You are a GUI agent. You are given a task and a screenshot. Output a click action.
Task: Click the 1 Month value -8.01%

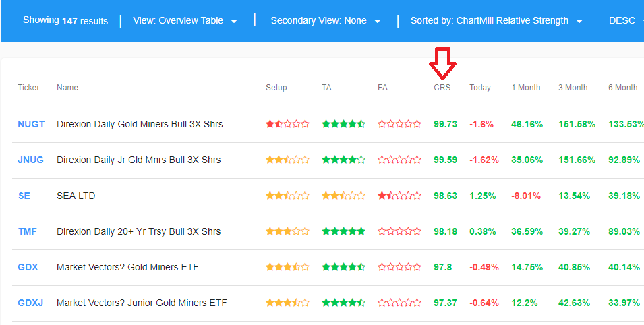526,196
